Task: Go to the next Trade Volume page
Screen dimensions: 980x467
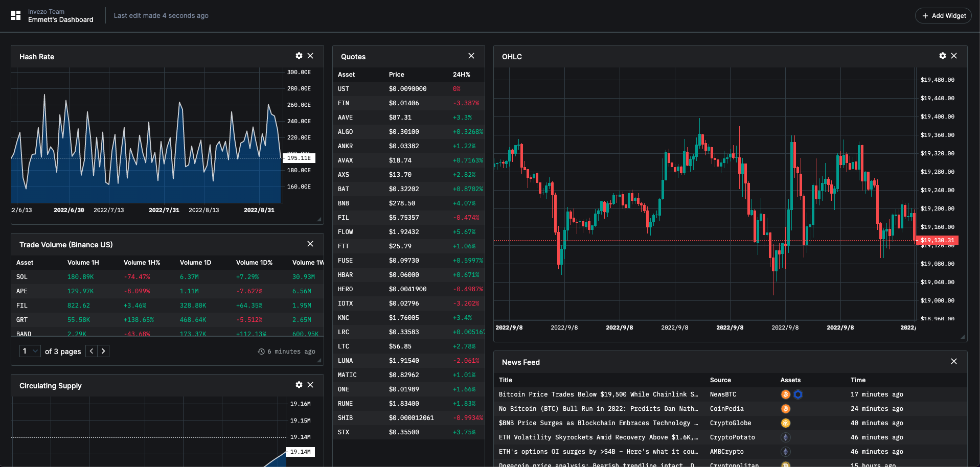Action: (x=103, y=351)
